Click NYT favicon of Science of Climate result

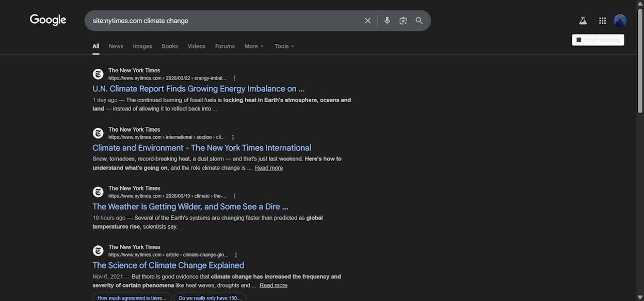tap(98, 251)
